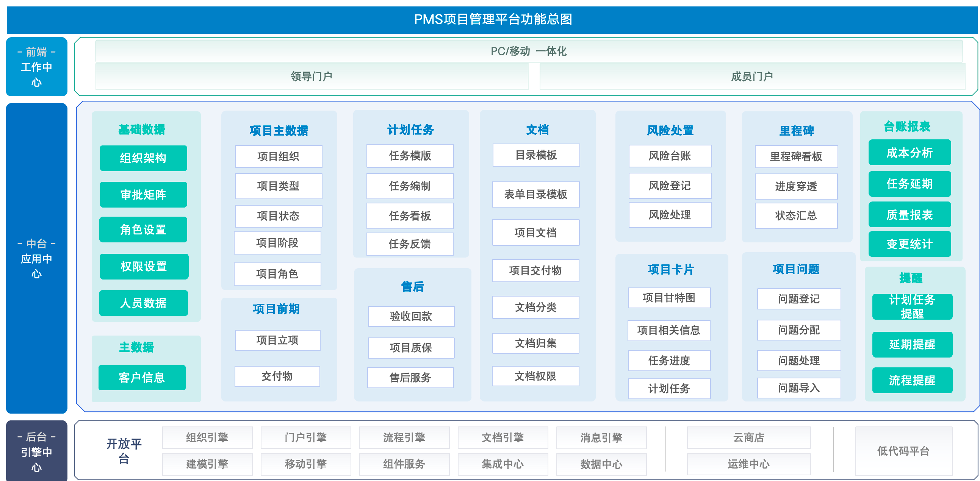
Task: Click the 组织架构 green button
Action: pyautogui.click(x=143, y=158)
